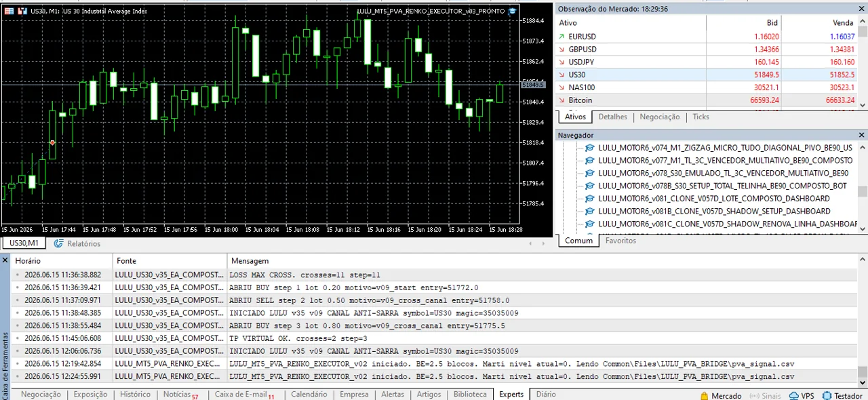Image resolution: width=868 pixels, height=400 pixels.
Task: Sort the log by the Fonte column
Action: click(x=170, y=260)
